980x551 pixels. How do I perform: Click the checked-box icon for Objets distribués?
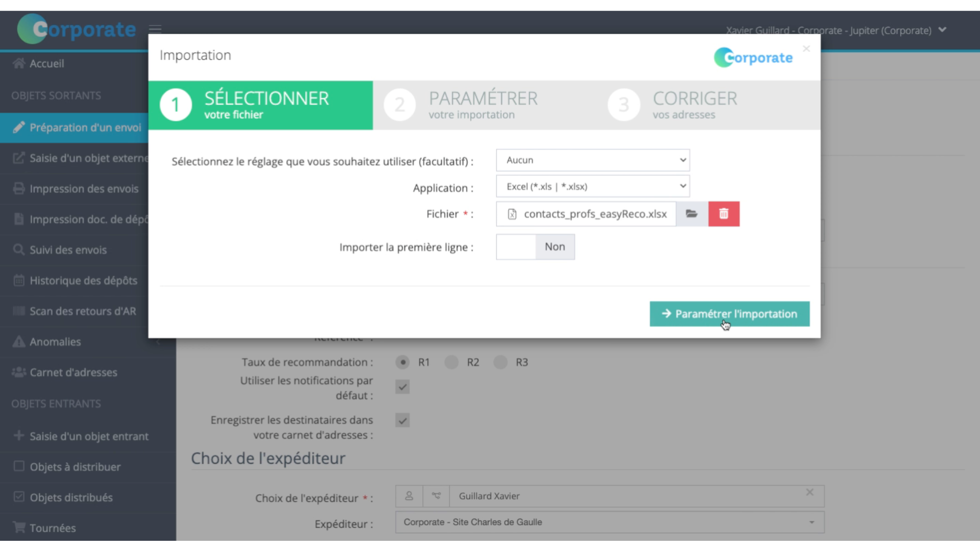19,496
